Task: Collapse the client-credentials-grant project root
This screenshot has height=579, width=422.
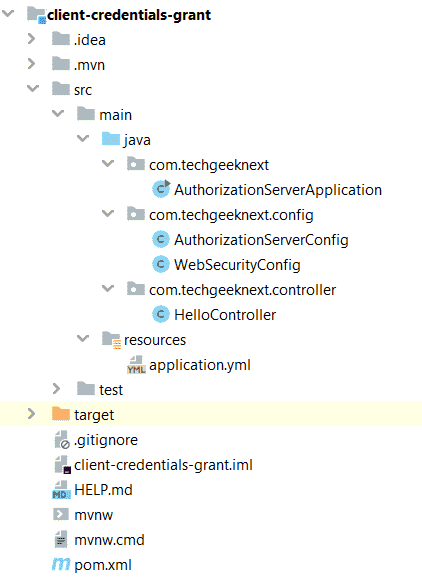Action: pos(8,14)
